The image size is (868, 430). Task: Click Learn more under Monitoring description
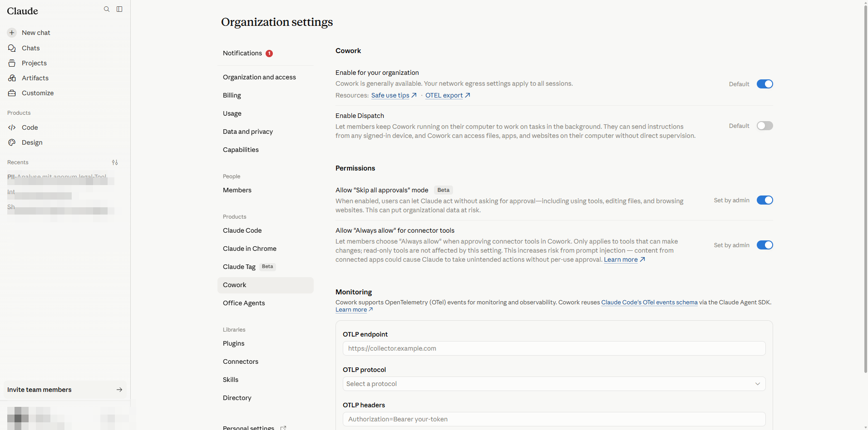click(x=351, y=310)
